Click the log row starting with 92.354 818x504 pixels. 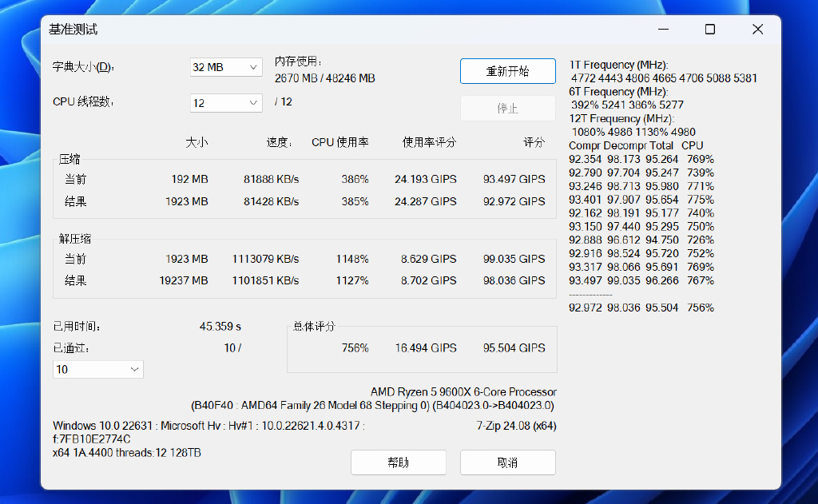[641, 159]
